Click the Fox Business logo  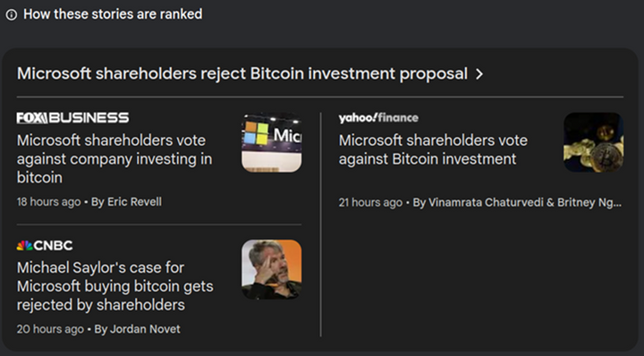tap(72, 118)
